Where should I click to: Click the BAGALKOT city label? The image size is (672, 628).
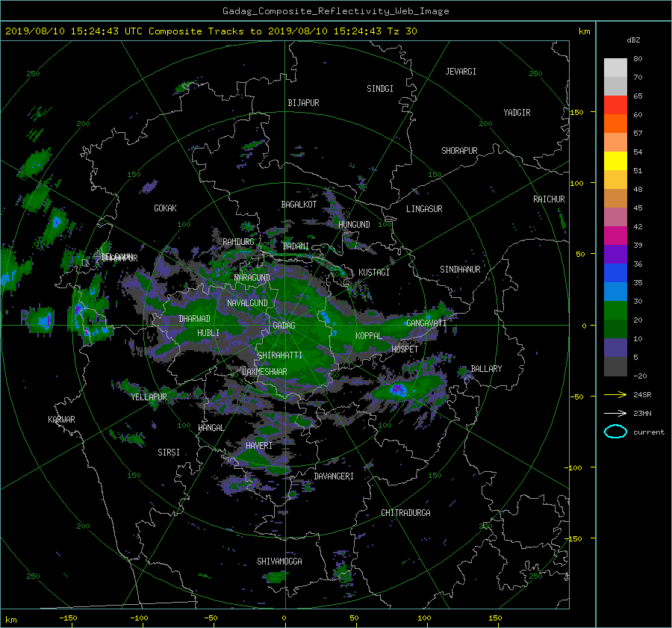[x=299, y=205]
